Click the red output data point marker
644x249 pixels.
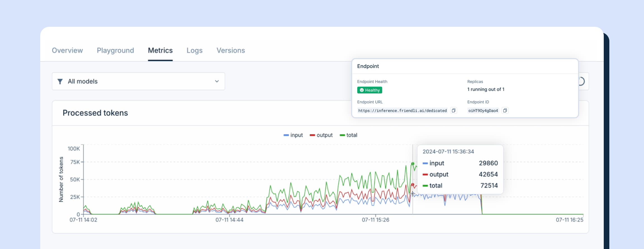(x=413, y=185)
